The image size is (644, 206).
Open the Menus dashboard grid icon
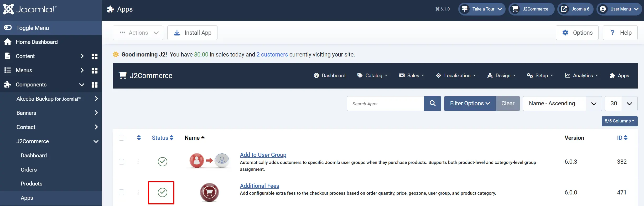pos(95,70)
